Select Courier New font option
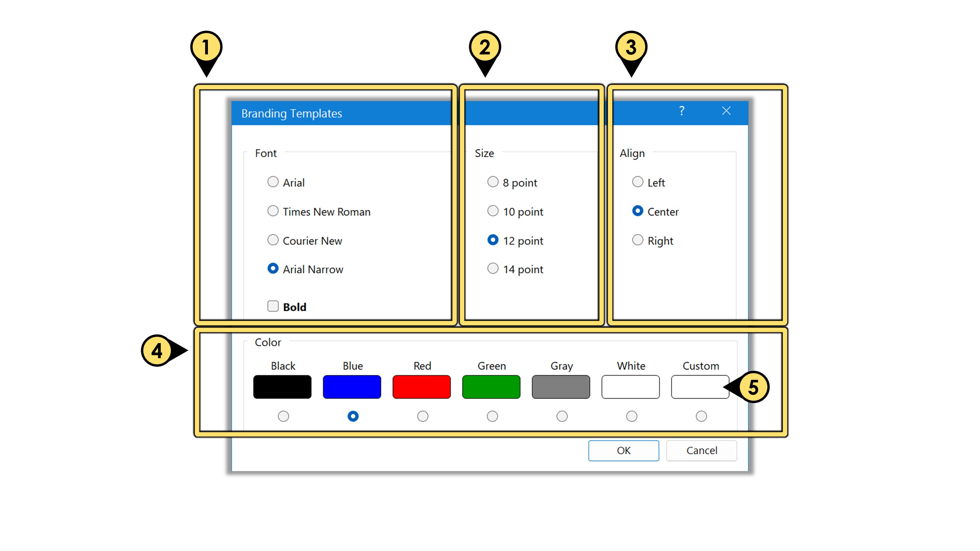 pyautogui.click(x=273, y=240)
